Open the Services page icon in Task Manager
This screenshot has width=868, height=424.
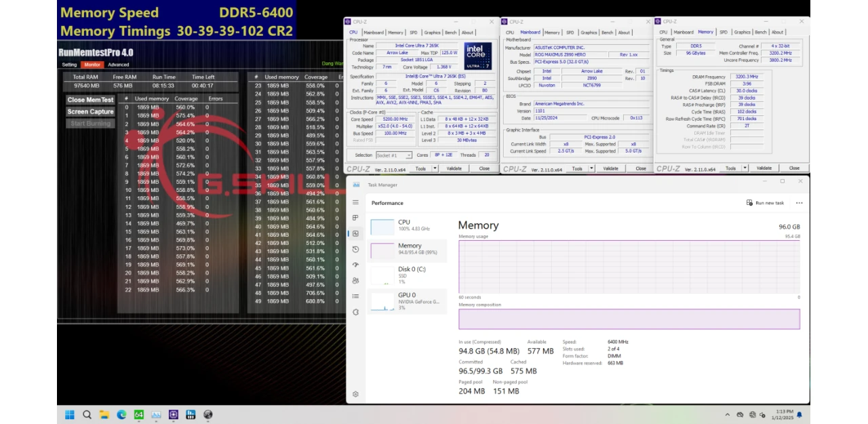(x=355, y=312)
